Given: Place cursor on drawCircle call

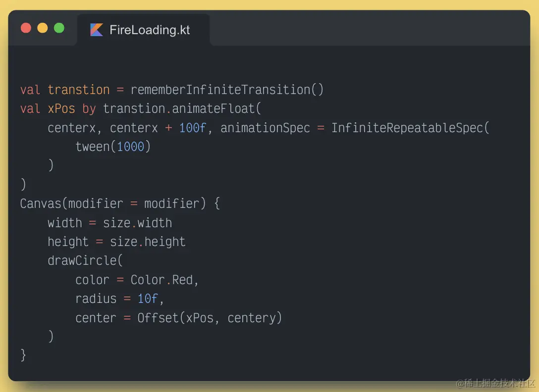Looking at the screenshot, I should (x=82, y=260).
